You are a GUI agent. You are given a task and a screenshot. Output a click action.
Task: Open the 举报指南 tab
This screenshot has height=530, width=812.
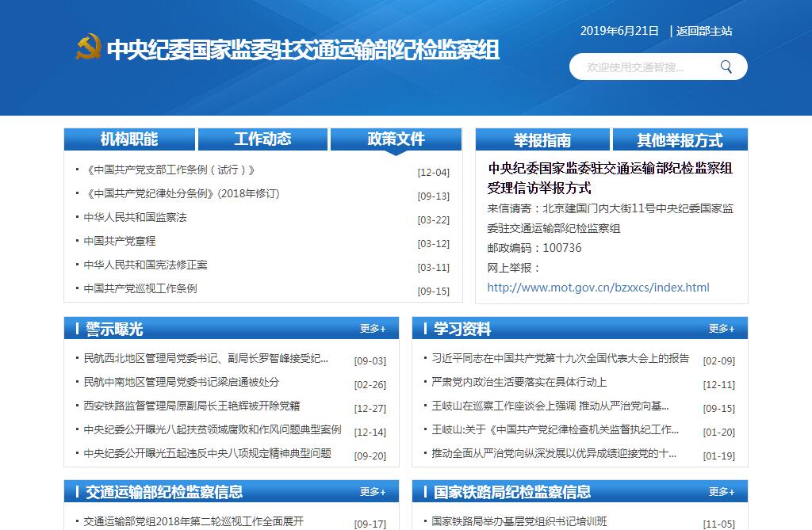(542, 140)
